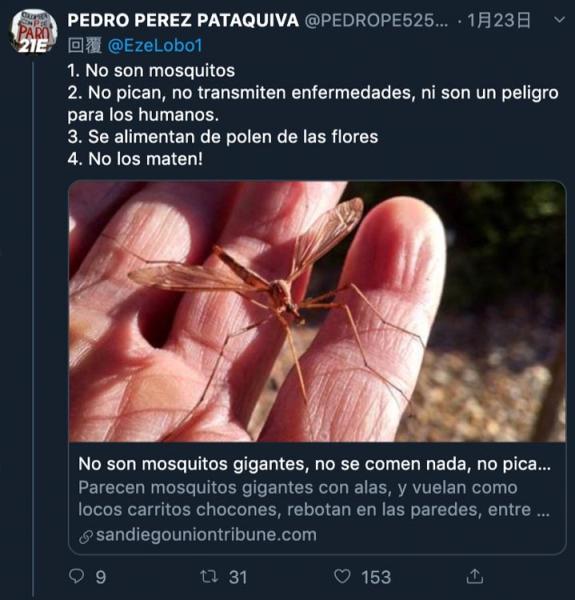View the 153 likes count

point(376,577)
